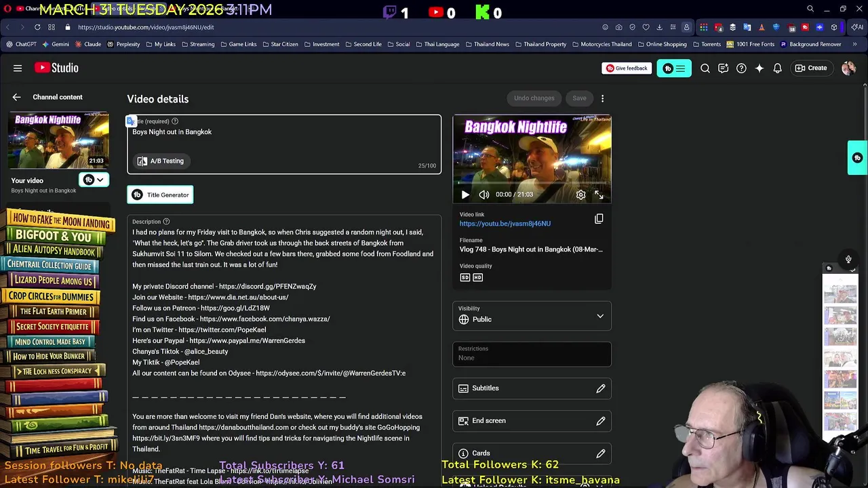The width and height of the screenshot is (868, 488).
Task: Go to the YouTube Studio home logo
Action: pyautogui.click(x=57, y=68)
